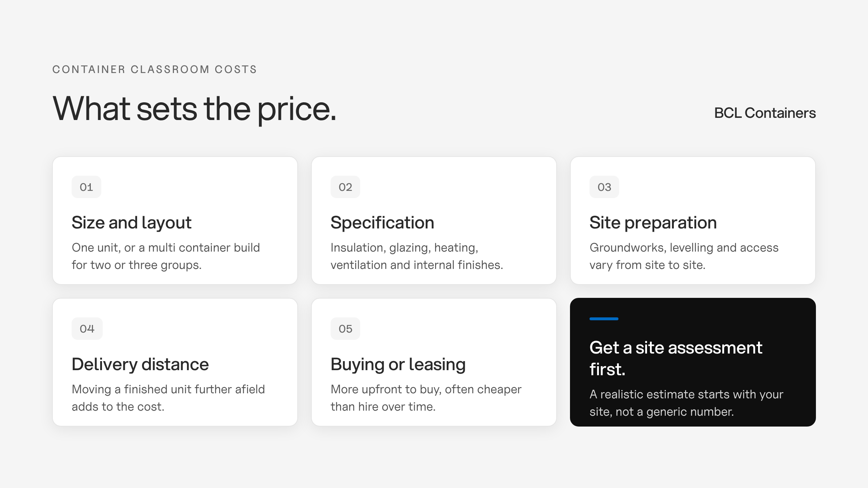Click Get a site assessment first
This screenshot has height=488, width=868.
point(676,358)
